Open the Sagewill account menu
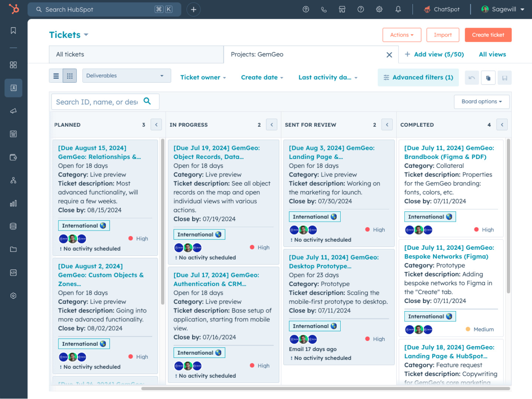 point(503,10)
